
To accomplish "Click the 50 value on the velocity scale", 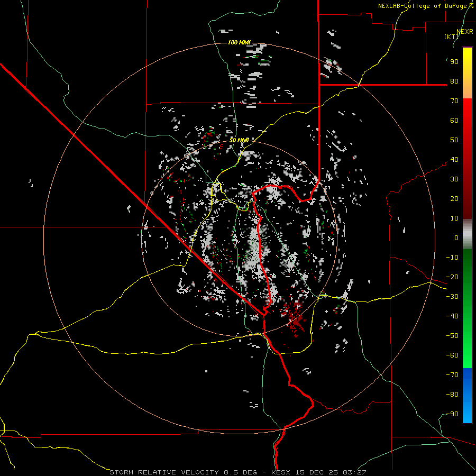I will click(x=454, y=140).
